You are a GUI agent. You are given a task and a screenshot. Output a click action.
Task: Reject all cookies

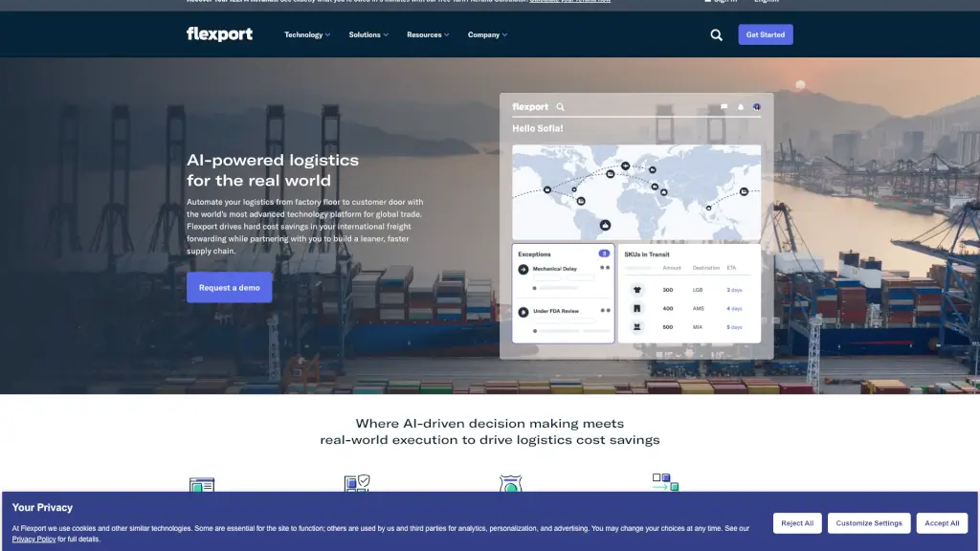click(x=797, y=523)
